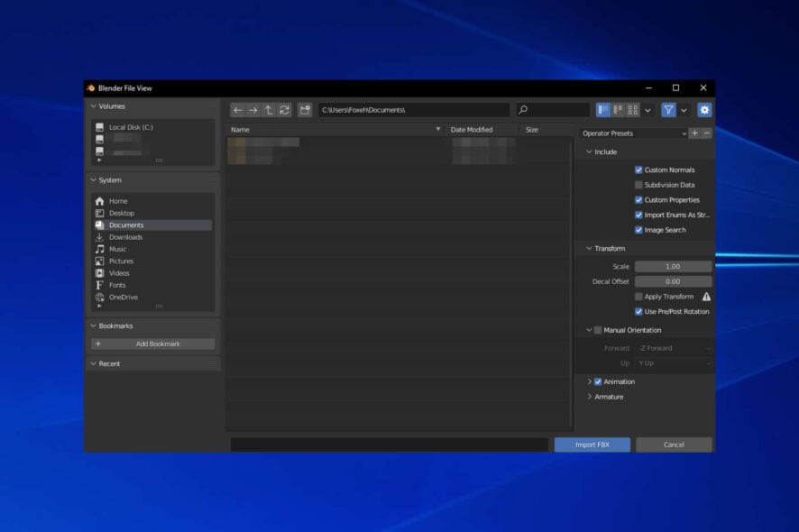
Task: Go up to parent directory
Action: (x=269, y=110)
